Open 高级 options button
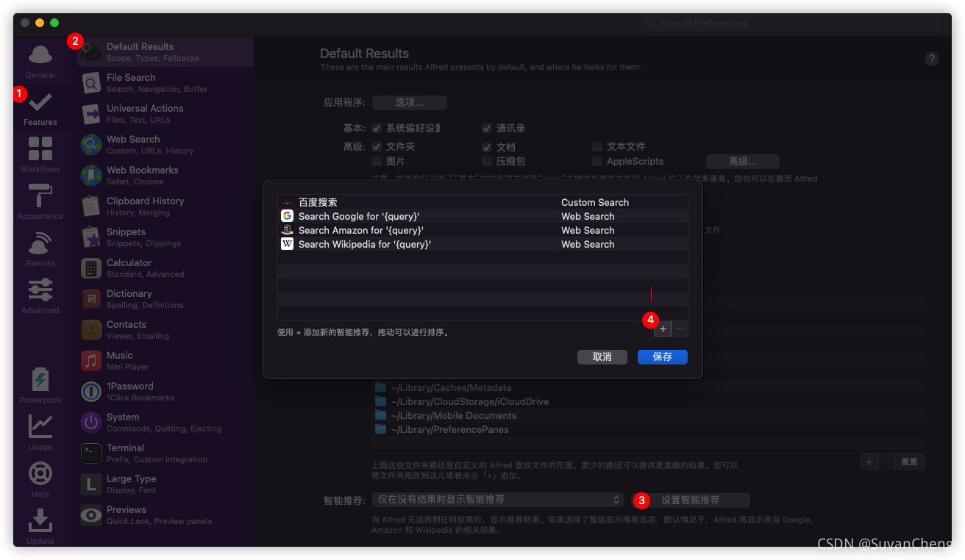This screenshot has height=560, width=965. coord(743,162)
